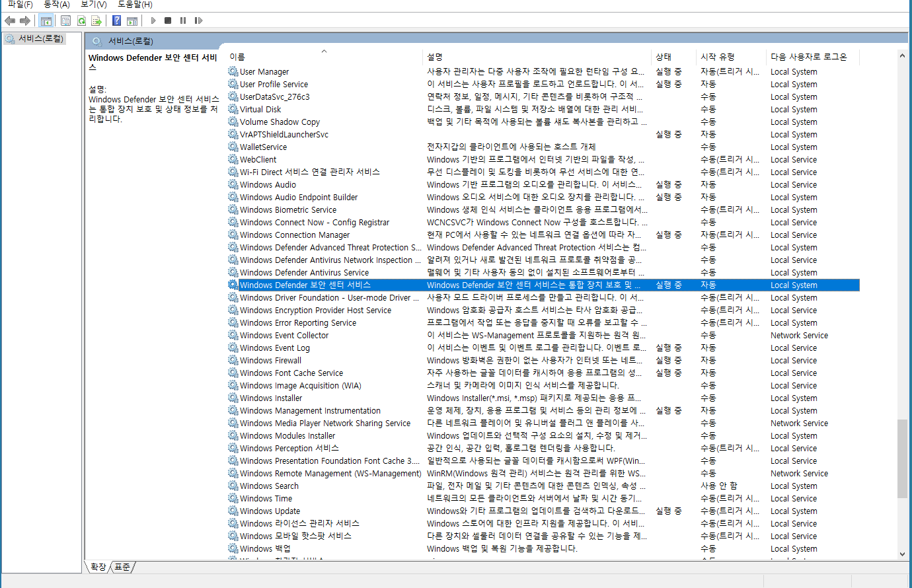The image size is (912, 588).
Task: Toggle the show/hide action pane icon
Action: click(132, 20)
